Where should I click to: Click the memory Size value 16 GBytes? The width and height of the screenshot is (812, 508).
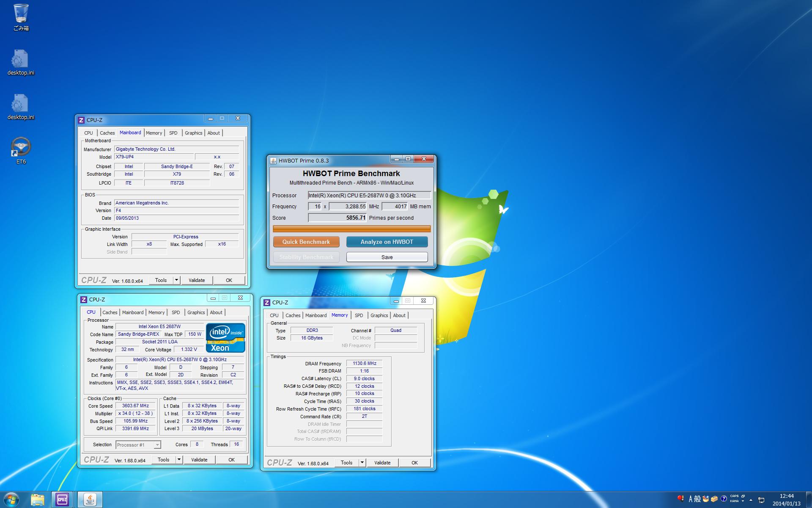[312, 338]
